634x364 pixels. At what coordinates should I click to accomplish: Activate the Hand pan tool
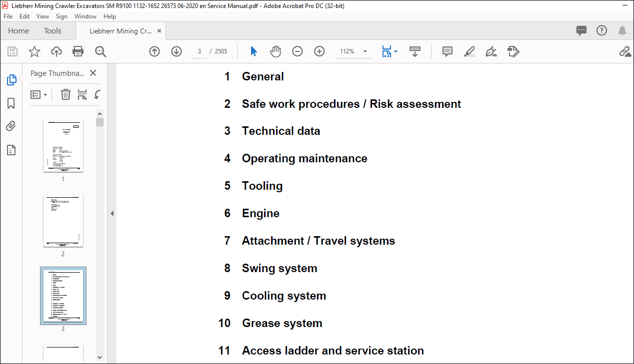tap(275, 51)
